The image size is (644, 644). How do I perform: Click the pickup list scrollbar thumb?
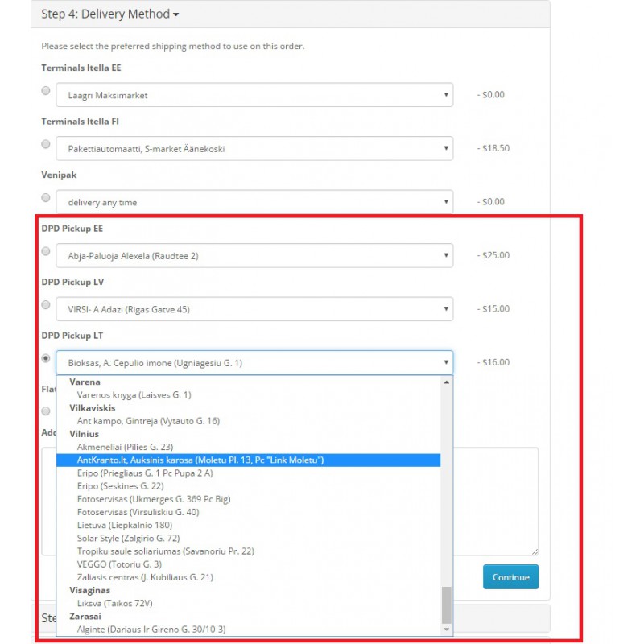coord(447,605)
